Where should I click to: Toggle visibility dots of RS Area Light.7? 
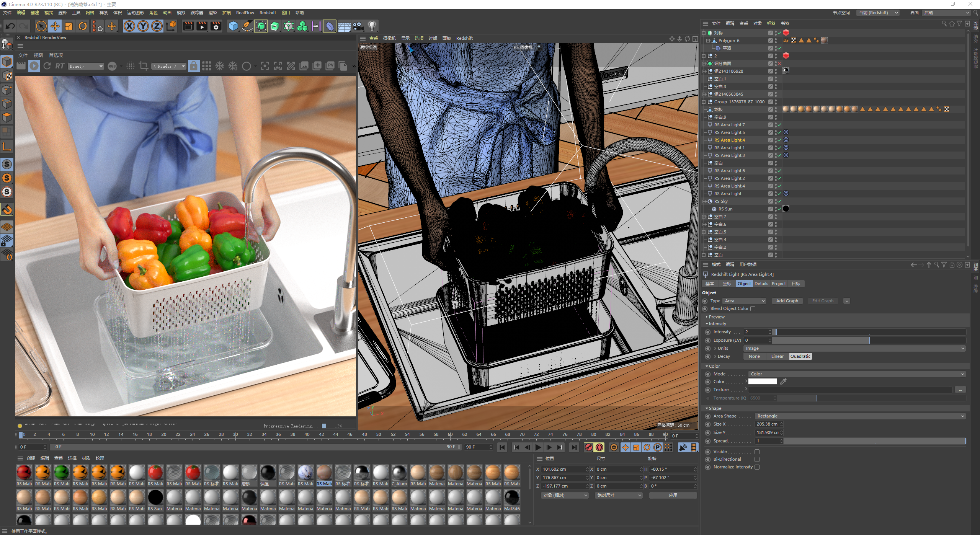coord(776,125)
